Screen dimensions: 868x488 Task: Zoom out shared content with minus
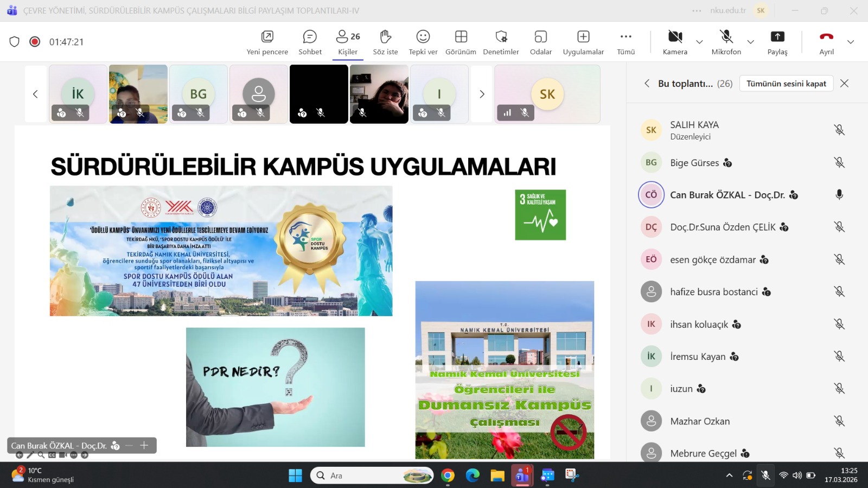click(129, 446)
